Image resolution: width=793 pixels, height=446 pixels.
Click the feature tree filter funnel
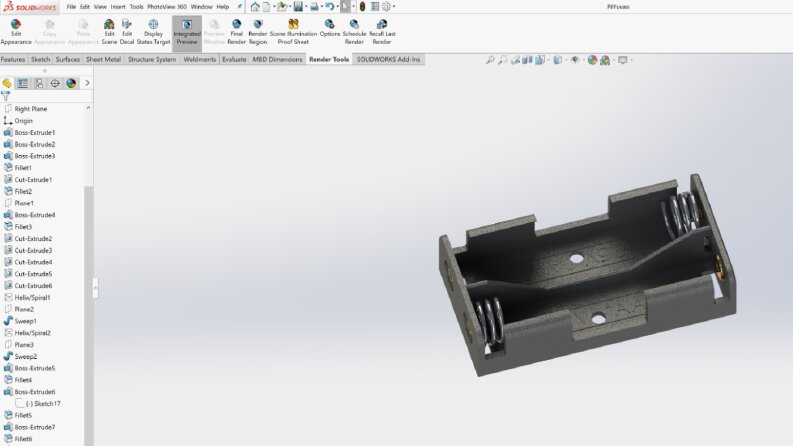coord(6,95)
